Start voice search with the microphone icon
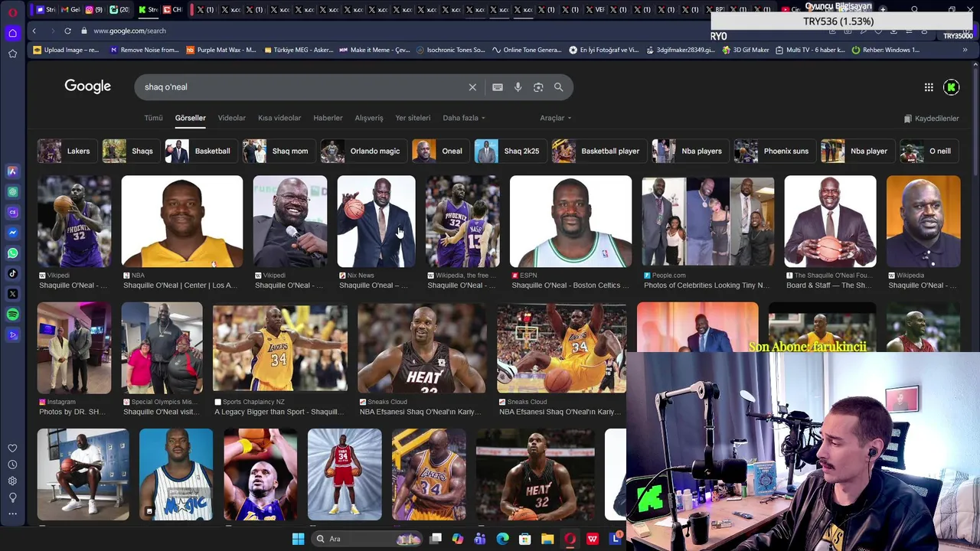Viewport: 980px width, 551px height. (518, 87)
